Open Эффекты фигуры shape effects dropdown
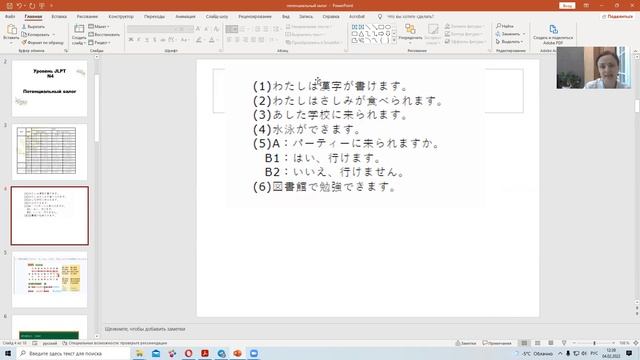This screenshot has height=360, width=640. click(465, 42)
